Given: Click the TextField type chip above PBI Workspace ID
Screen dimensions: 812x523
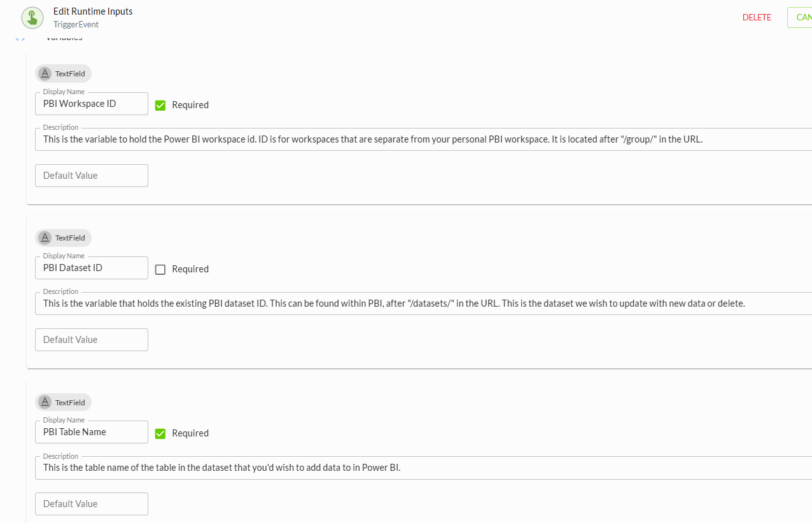Looking at the screenshot, I should coord(63,73).
